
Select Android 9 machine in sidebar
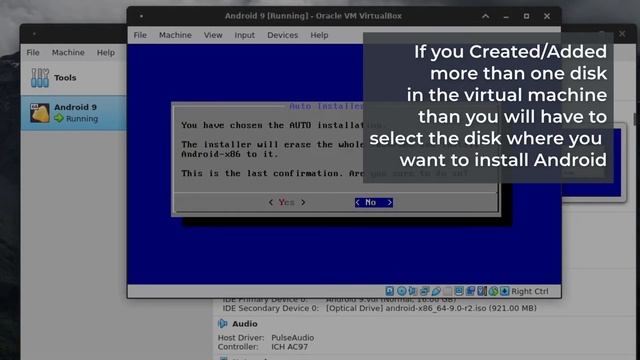click(73, 113)
